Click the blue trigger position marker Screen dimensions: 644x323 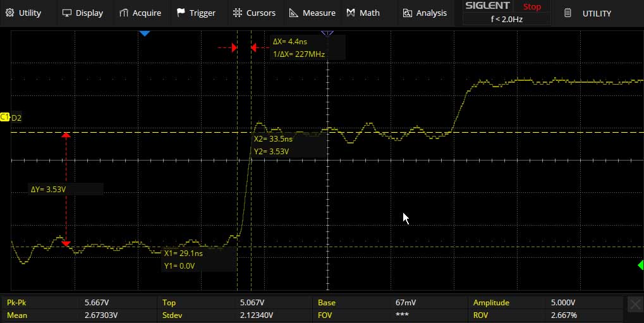[144, 32]
